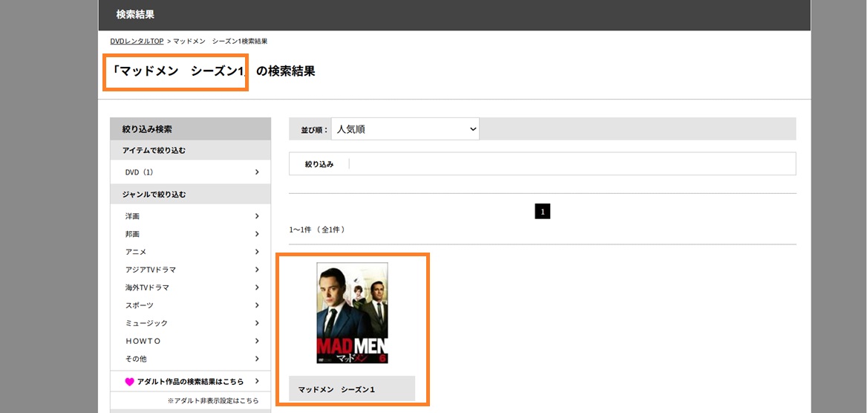Click the chevron arrow next to DVD（1）
Viewport: 868px width, 413px height.
257,172
